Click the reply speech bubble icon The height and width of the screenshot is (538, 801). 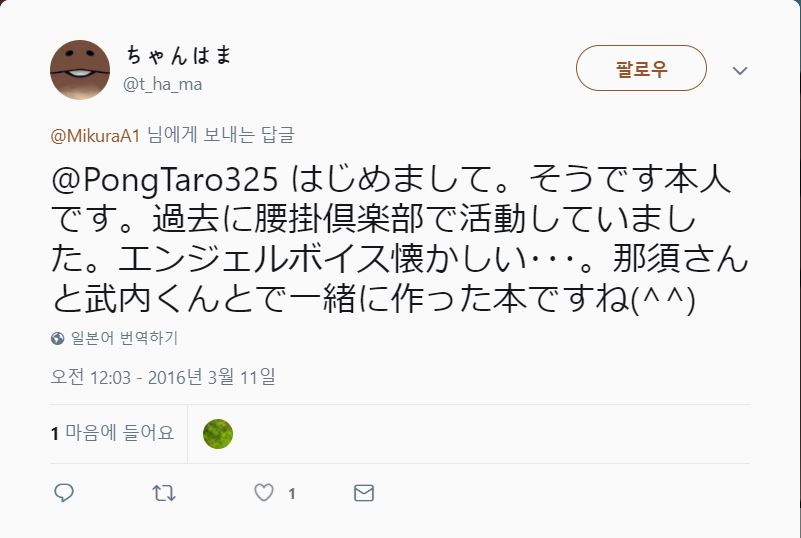[64, 493]
